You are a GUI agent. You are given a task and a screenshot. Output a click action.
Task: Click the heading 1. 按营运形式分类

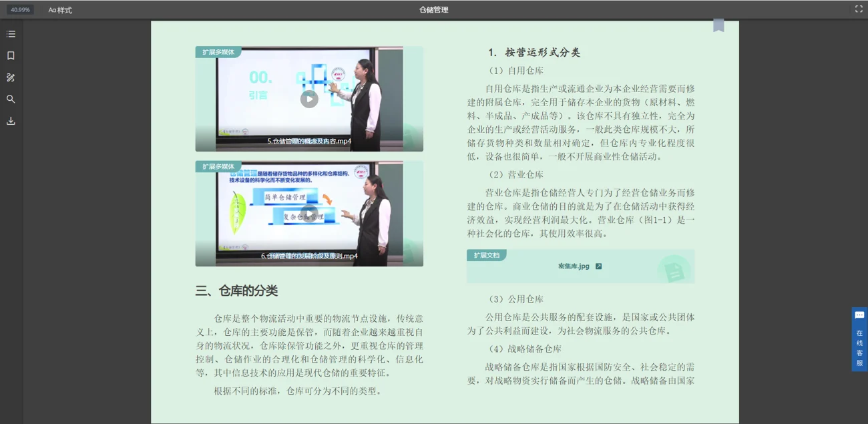click(534, 52)
